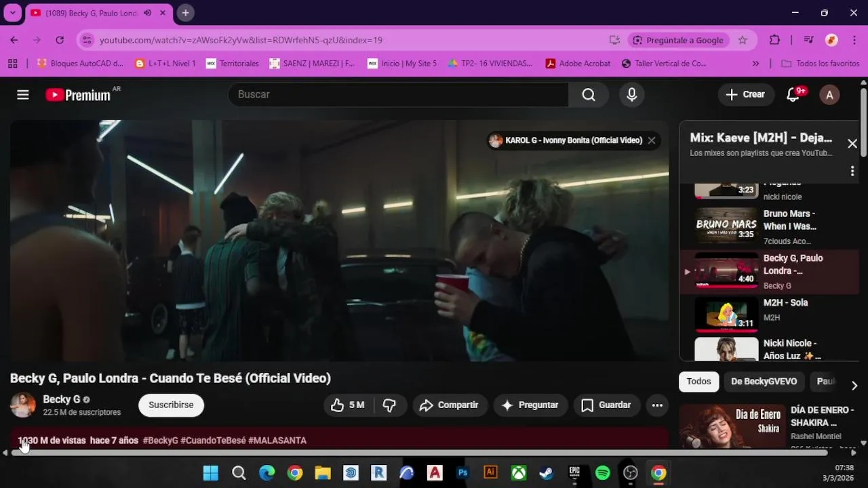Open Chrome apps grid shortcut
868x488 pixels.
coord(12,64)
